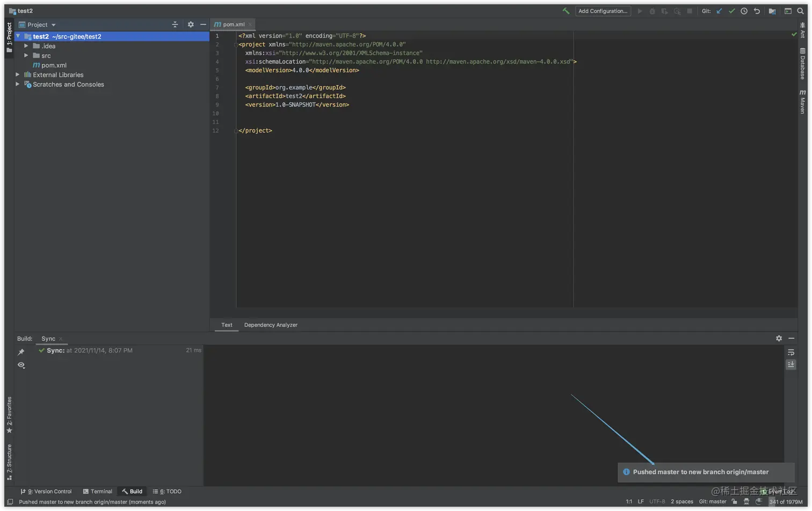Click the 1:1 caret position indicator
This screenshot has width=812, height=511.
coord(629,501)
